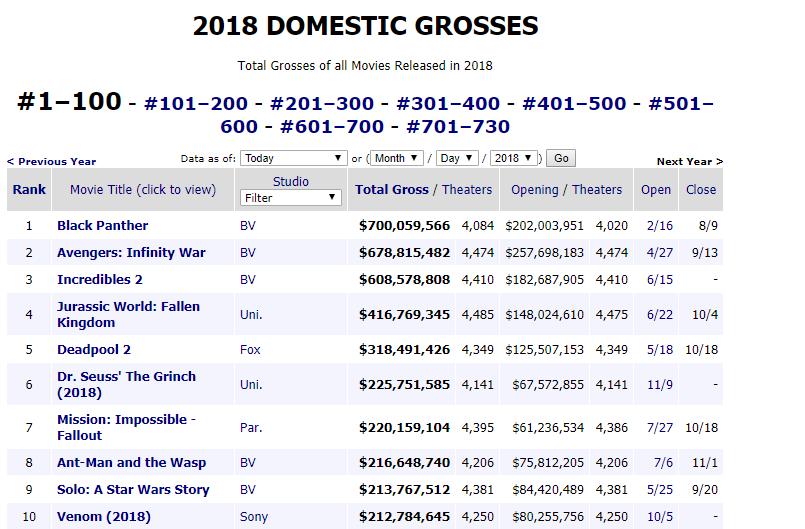This screenshot has height=529, width=805.
Task: Sort by Total Gross column
Action: [x=390, y=189]
